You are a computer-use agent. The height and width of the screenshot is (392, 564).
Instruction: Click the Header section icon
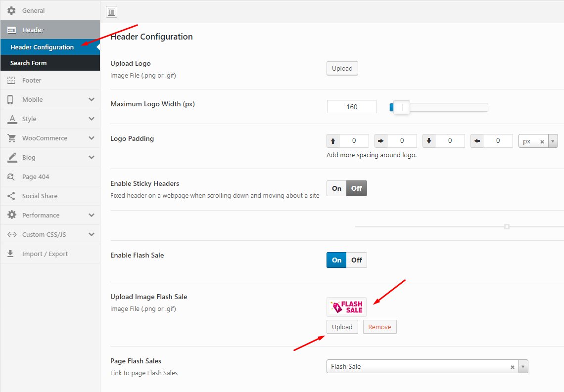[11, 30]
